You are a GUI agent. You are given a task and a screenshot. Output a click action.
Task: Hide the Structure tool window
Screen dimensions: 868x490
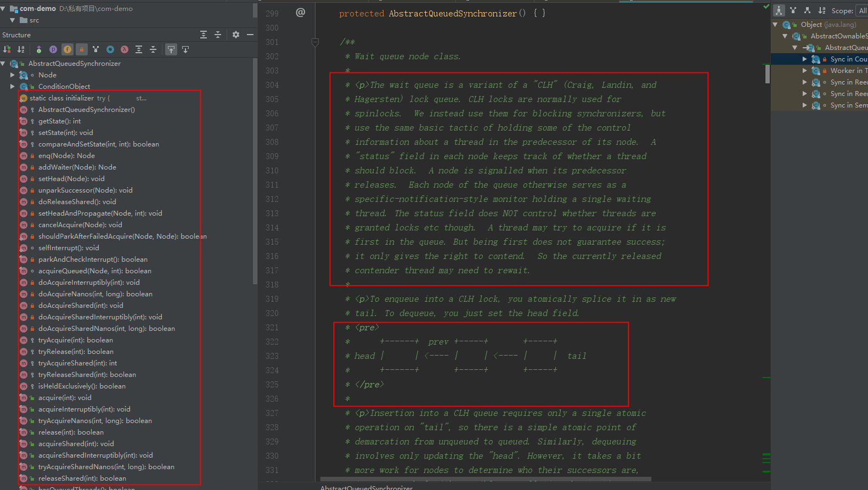pos(250,35)
